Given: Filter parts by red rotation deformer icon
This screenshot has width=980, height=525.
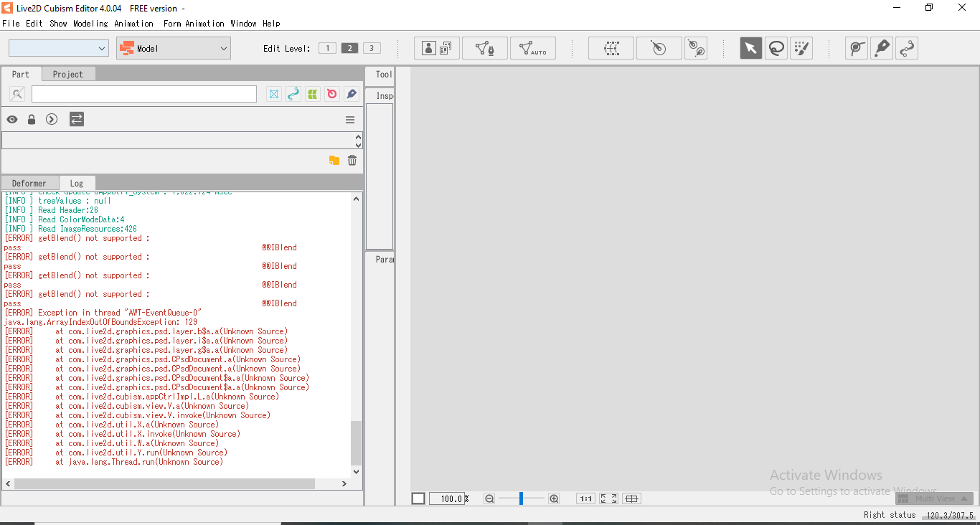Looking at the screenshot, I should [x=331, y=94].
